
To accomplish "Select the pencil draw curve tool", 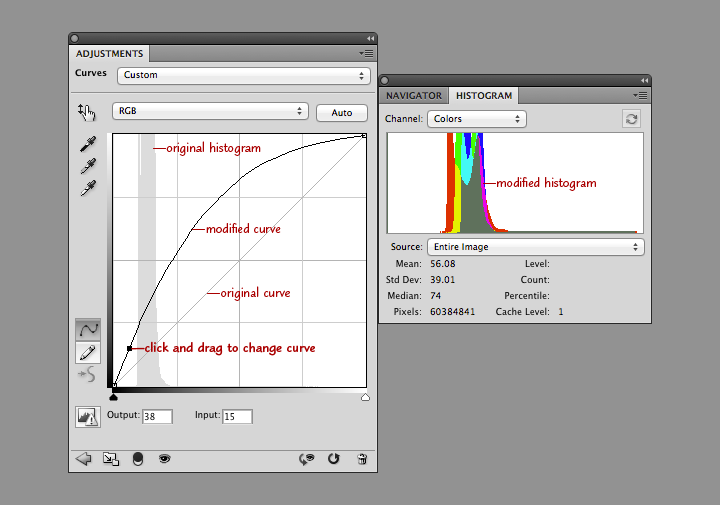I will 88,353.
